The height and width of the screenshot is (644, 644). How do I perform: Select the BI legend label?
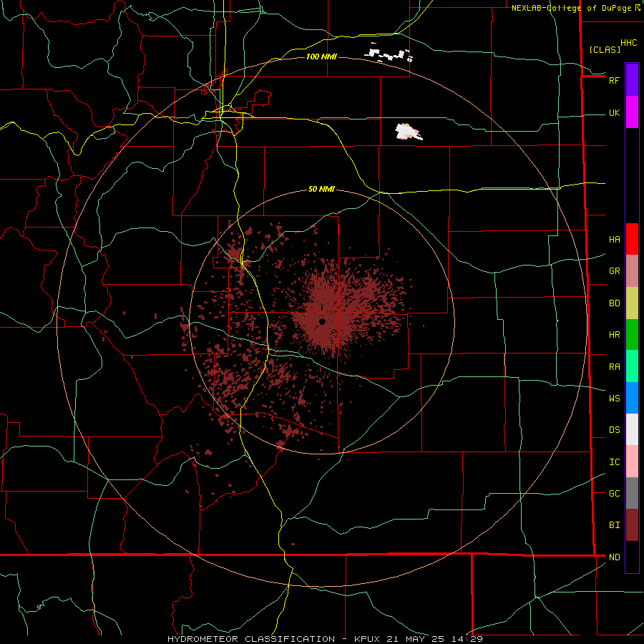(614, 525)
